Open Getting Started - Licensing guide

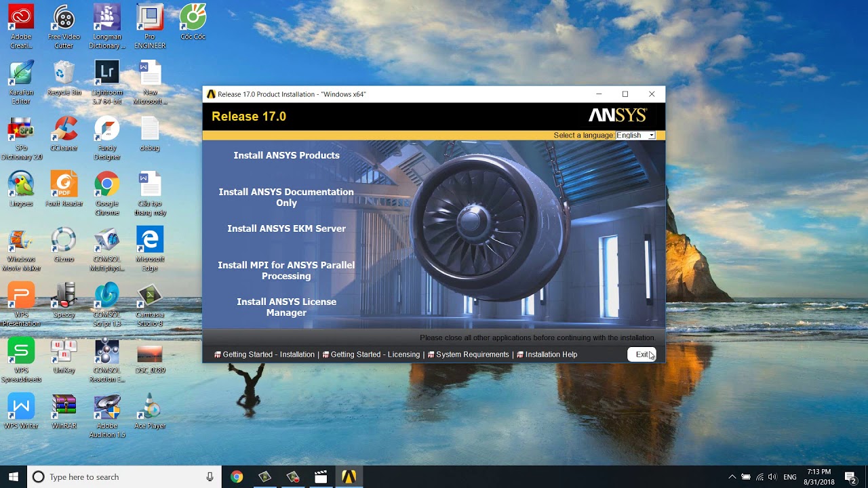click(x=371, y=354)
